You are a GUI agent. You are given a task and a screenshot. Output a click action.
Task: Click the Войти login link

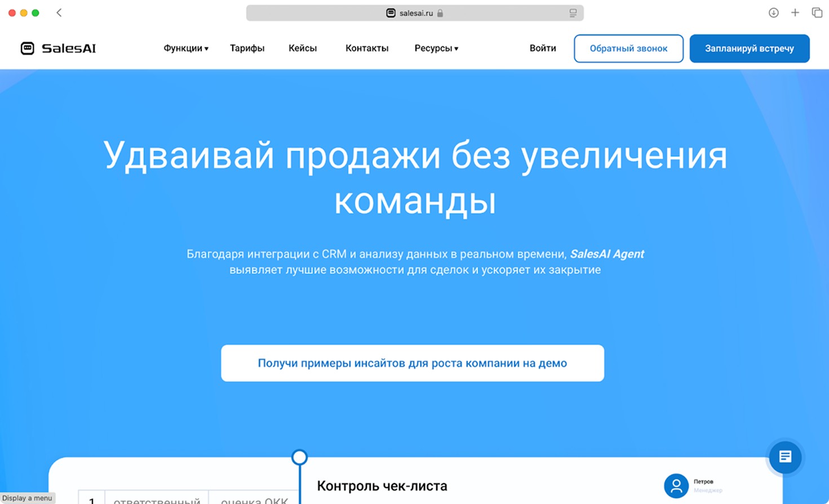coord(542,48)
